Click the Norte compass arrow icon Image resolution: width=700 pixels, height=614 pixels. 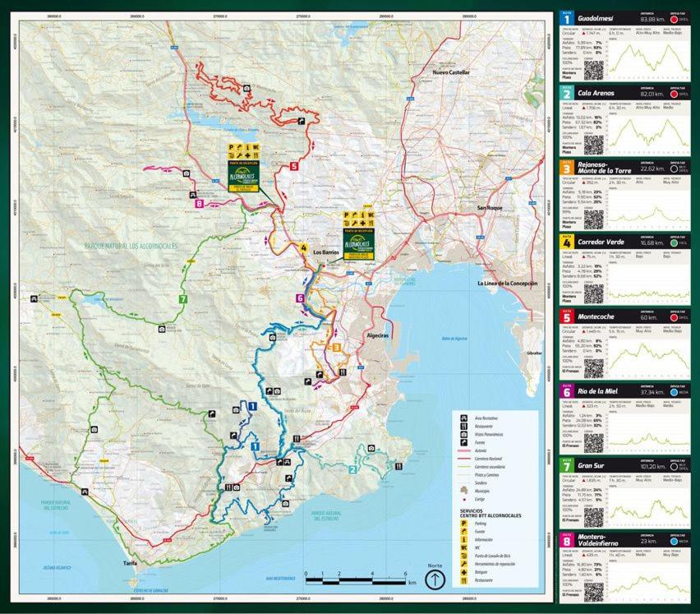(x=435, y=579)
